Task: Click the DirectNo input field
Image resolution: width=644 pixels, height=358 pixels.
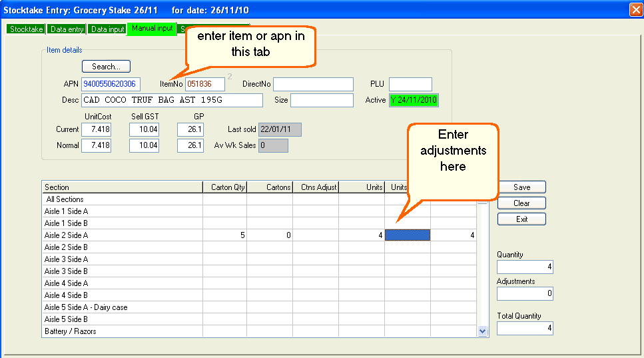Action: [314, 84]
